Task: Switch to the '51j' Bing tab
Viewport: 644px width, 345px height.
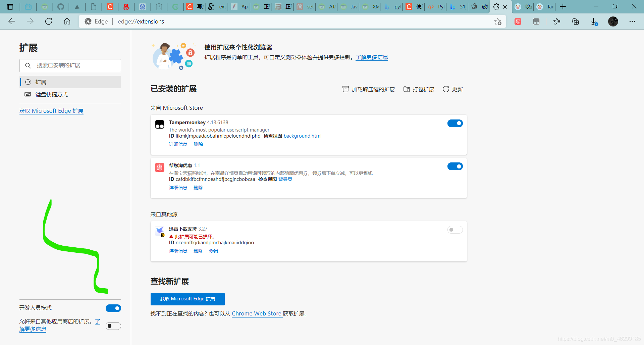Action: 458,7
